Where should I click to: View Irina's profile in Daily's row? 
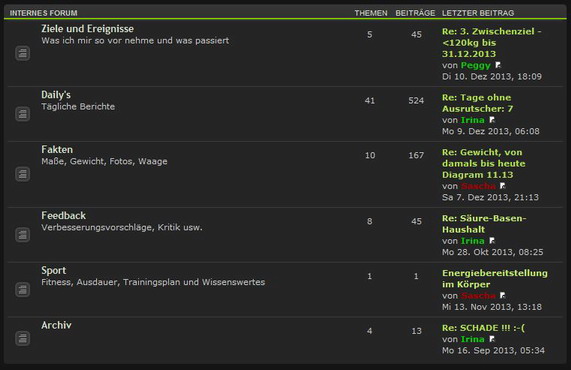[473, 120]
